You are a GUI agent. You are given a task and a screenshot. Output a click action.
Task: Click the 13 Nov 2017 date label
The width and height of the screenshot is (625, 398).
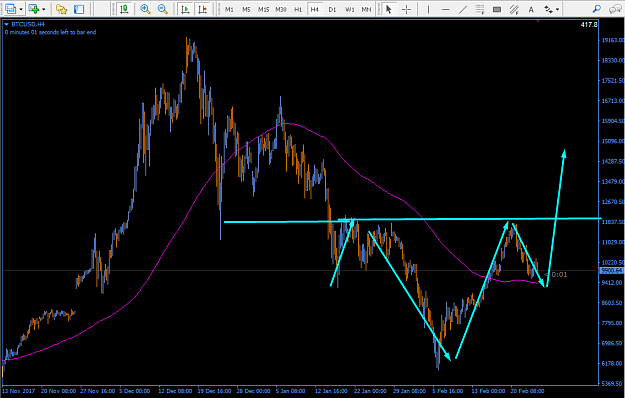pyautogui.click(x=19, y=391)
